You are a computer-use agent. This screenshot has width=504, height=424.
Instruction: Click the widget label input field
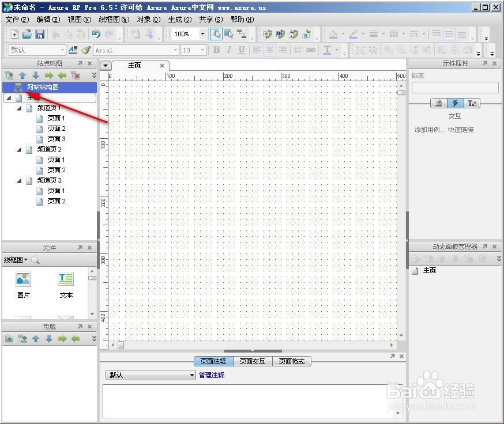tap(455, 88)
